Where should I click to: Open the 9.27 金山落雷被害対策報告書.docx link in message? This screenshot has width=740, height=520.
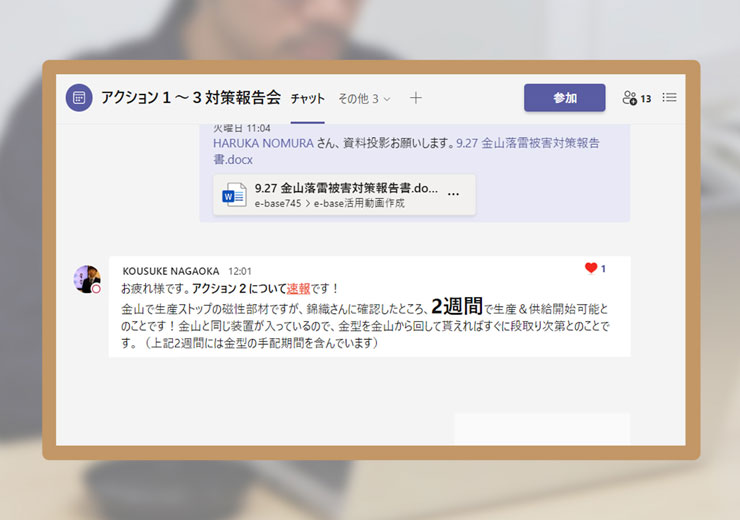[x=527, y=143]
